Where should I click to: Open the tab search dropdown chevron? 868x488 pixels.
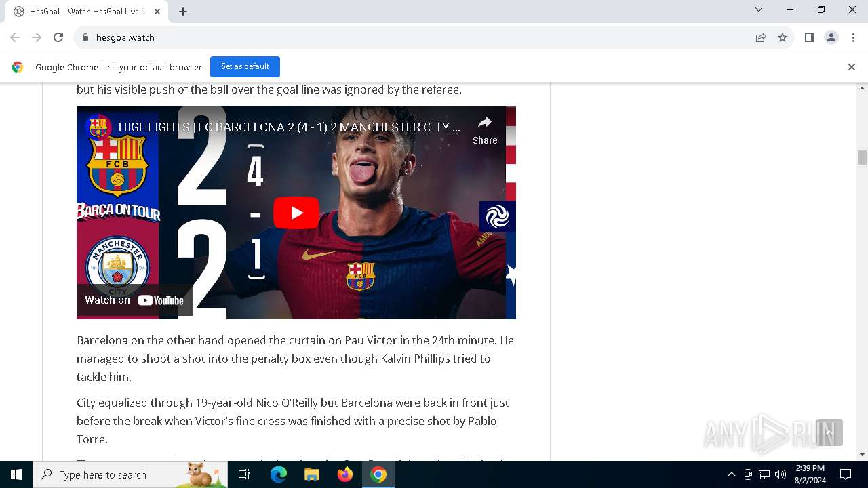pos(759,9)
